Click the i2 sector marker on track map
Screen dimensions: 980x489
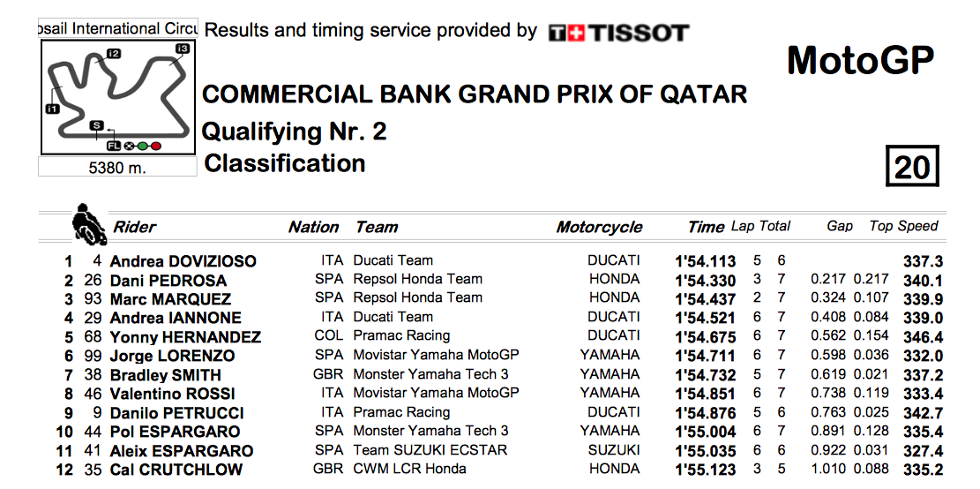tap(113, 54)
